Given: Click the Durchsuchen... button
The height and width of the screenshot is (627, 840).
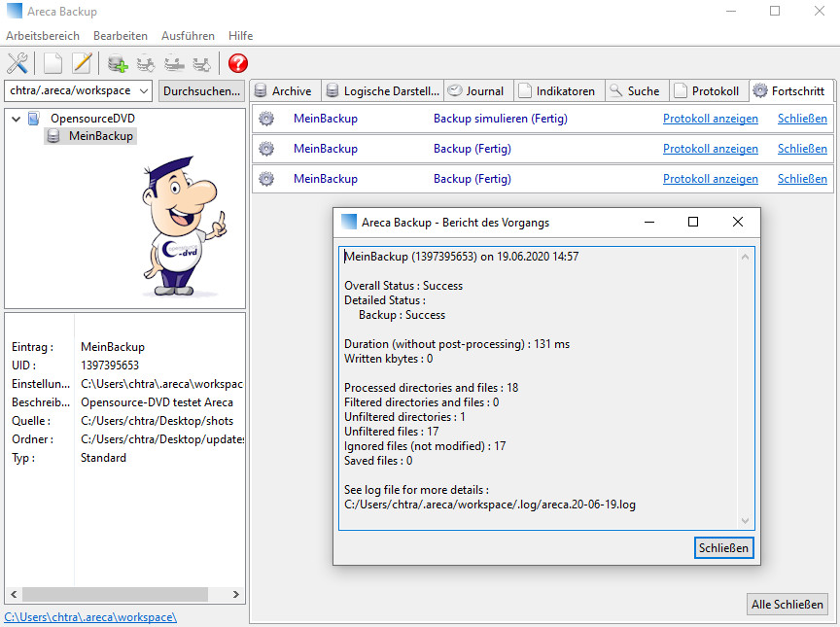Looking at the screenshot, I should [x=201, y=90].
